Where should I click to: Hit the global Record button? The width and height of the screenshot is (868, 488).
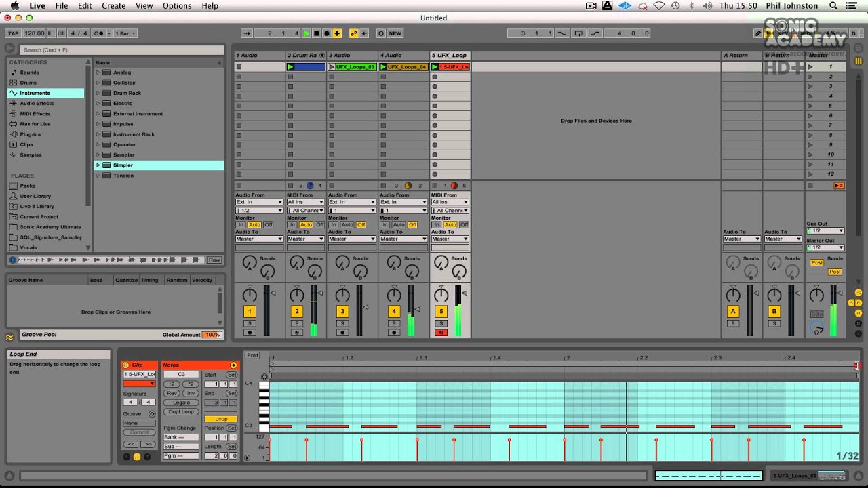point(326,33)
